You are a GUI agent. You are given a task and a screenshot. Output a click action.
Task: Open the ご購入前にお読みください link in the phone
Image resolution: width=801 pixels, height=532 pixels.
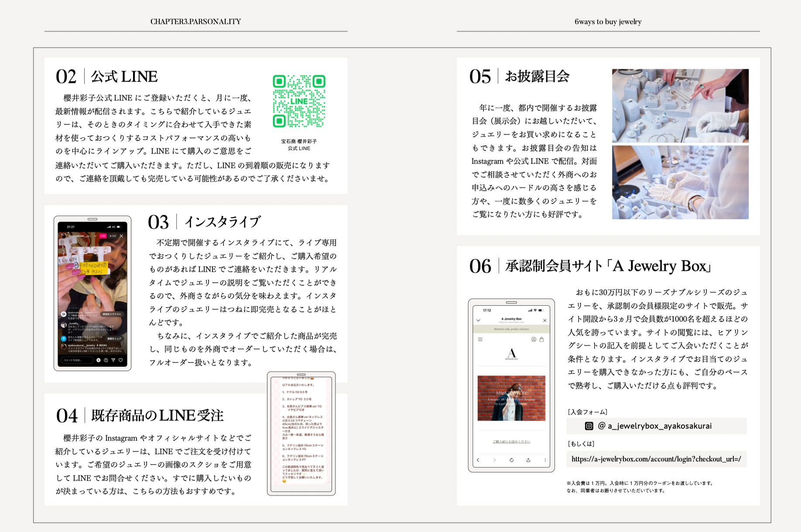pos(511,442)
